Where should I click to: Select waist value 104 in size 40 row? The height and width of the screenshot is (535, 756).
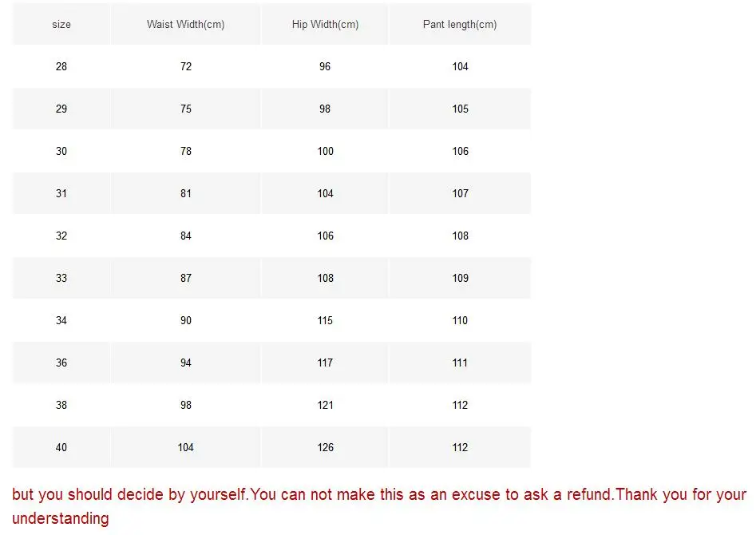(186, 448)
